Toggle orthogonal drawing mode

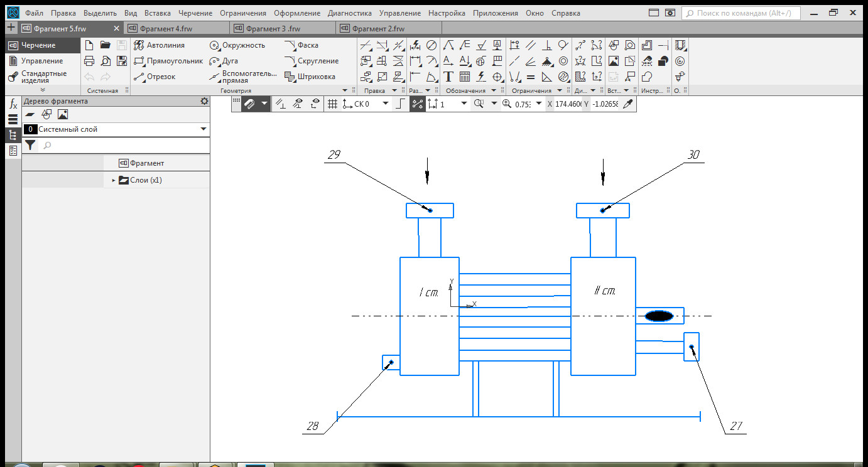(x=399, y=104)
